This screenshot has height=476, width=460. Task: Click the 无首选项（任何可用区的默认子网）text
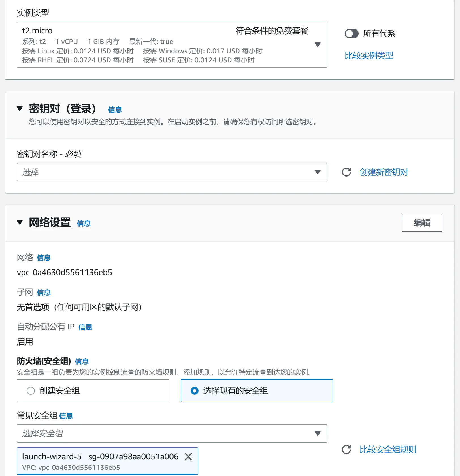pos(79,307)
